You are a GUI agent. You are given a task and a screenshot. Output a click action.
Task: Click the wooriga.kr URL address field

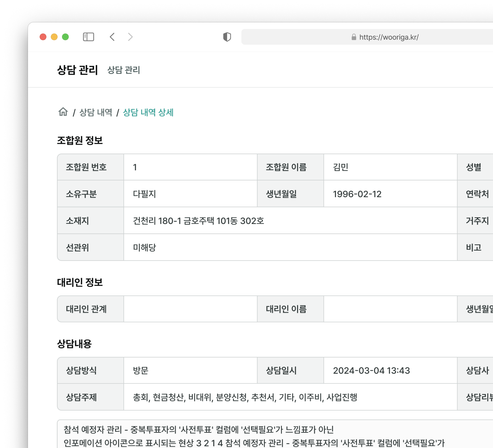point(389,37)
